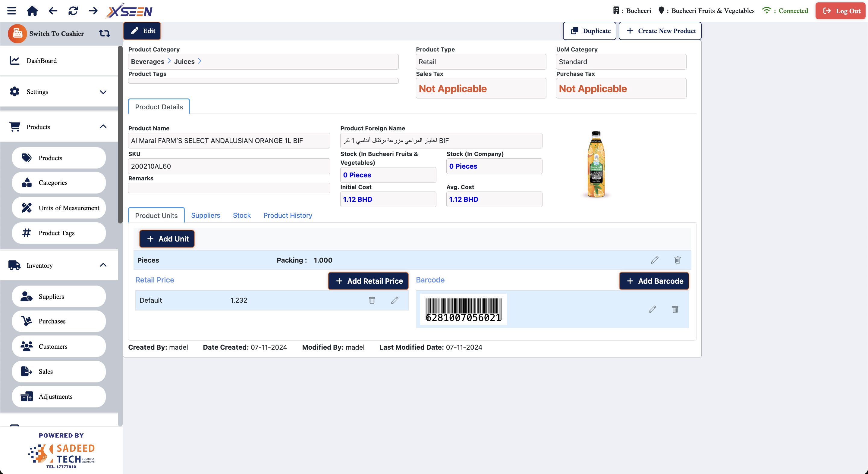The width and height of the screenshot is (868, 474).
Task: Click the switch arrows icon beside cashier
Action: coord(105,33)
